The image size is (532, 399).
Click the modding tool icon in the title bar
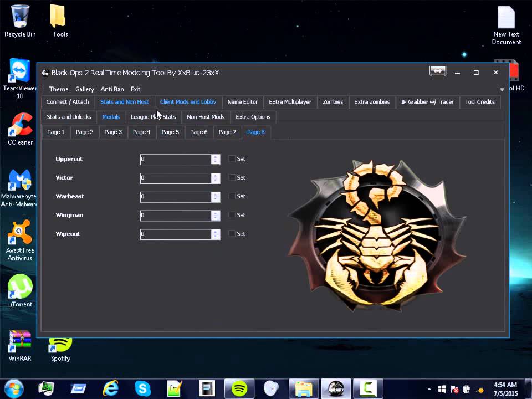[45, 73]
